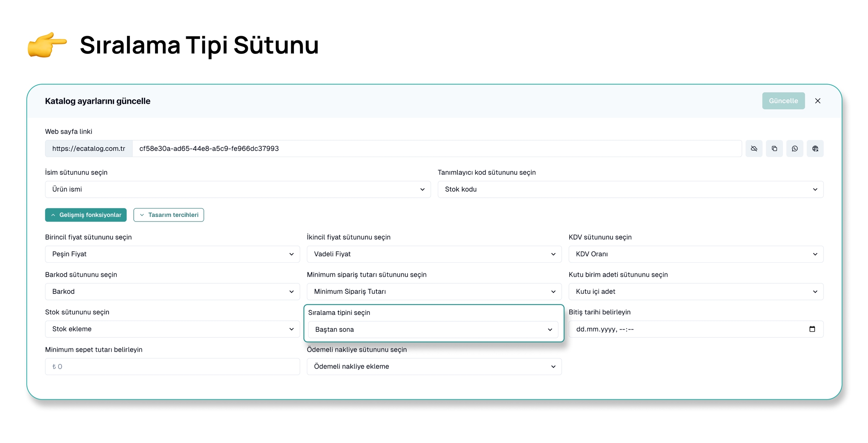Expand Tasarım tercihleri section
This screenshot has height=443, width=868.
(x=168, y=215)
